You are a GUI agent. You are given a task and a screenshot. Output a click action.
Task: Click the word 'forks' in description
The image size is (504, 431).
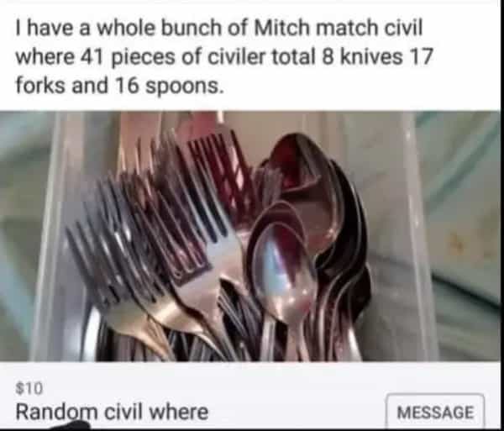[x=40, y=86]
